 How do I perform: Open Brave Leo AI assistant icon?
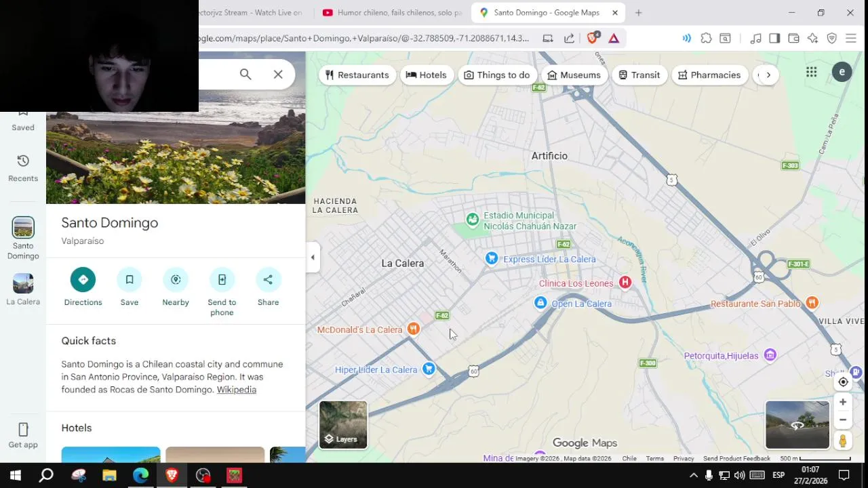[x=812, y=39]
